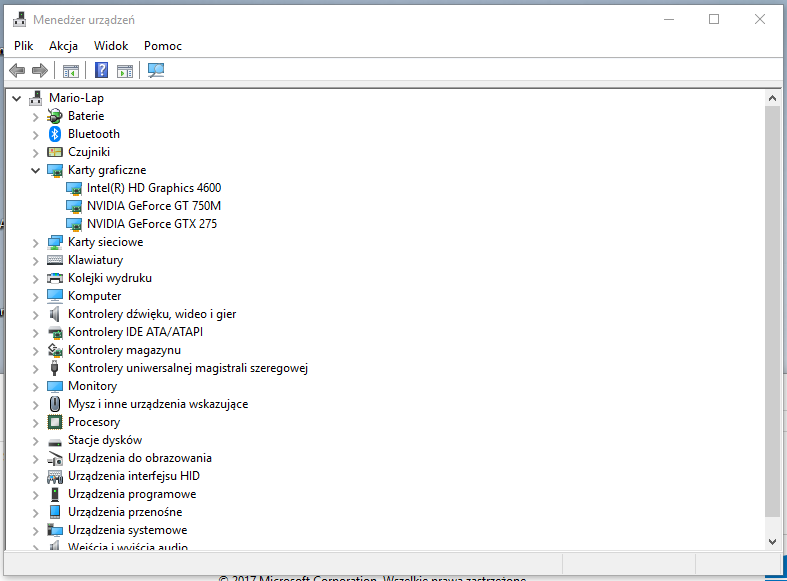Click the Kontrolery magazynu icon
This screenshot has width=787, height=581.
point(55,350)
